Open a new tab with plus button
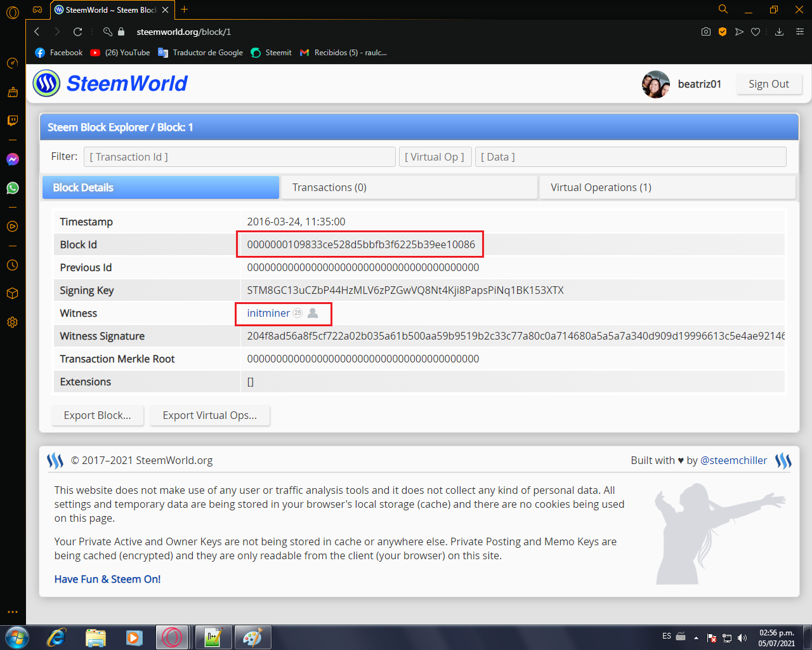812x650 pixels. (184, 10)
